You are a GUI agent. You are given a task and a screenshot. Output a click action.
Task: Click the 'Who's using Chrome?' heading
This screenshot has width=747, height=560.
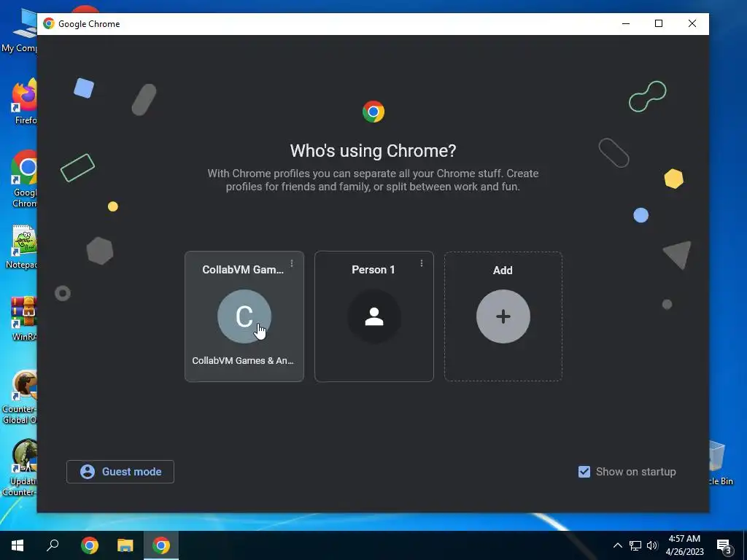coord(373,150)
